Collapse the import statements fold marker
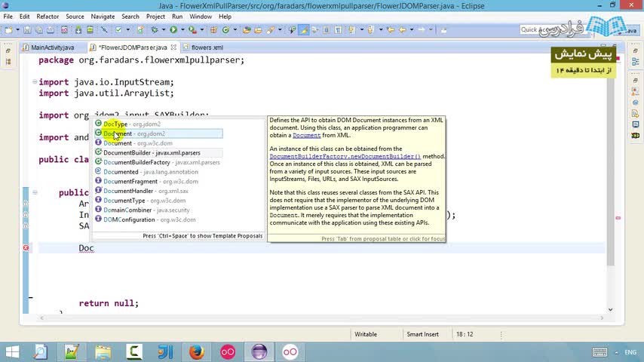The height and width of the screenshot is (362, 644). point(35,81)
